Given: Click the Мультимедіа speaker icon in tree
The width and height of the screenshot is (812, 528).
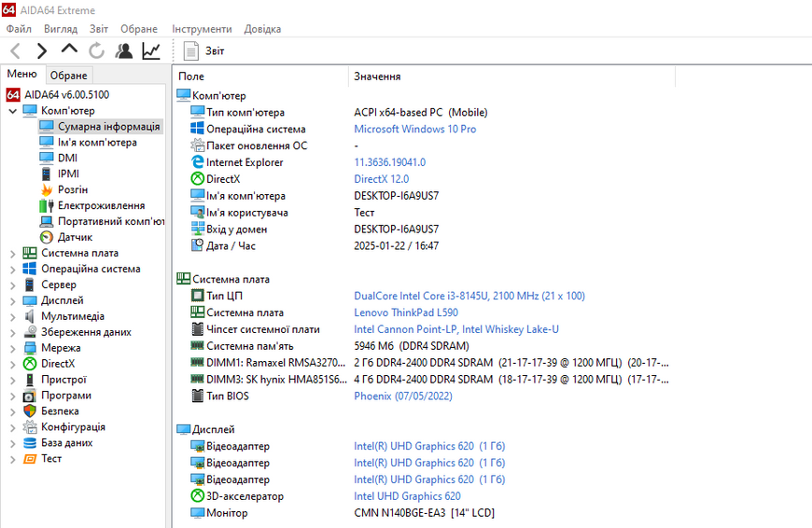Looking at the screenshot, I should (30, 316).
